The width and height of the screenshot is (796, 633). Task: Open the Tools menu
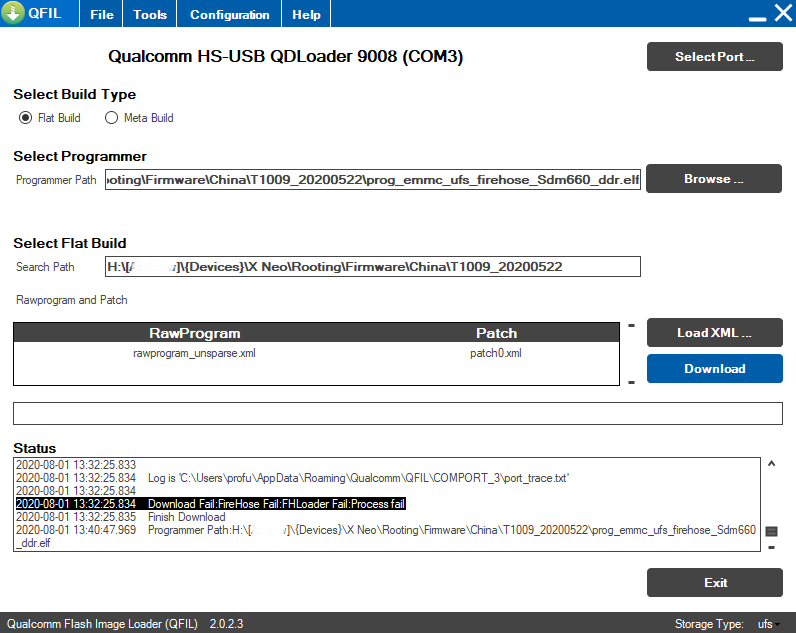(150, 15)
